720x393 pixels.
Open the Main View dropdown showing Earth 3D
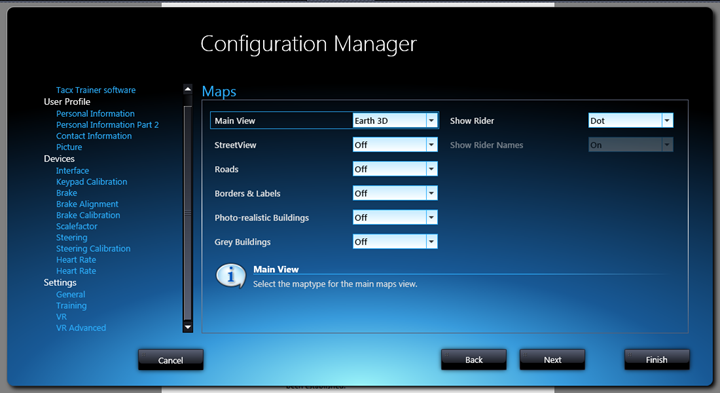[x=395, y=121]
